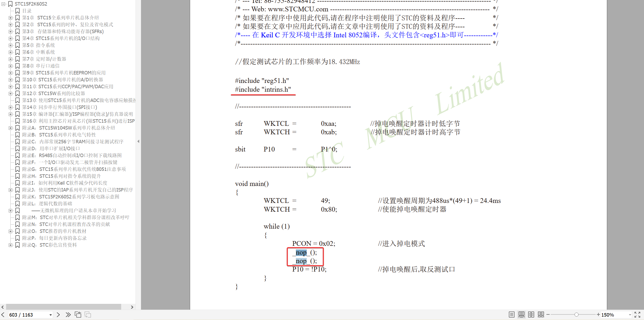Viewport: 644px width, 320px height.
Task: Enter full screen mode
Action: click(x=637, y=314)
